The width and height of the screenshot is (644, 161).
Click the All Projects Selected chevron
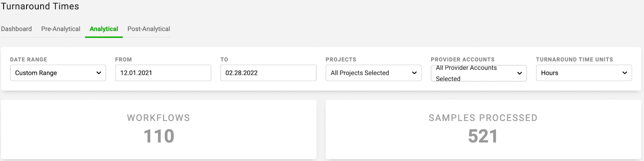[414, 73]
